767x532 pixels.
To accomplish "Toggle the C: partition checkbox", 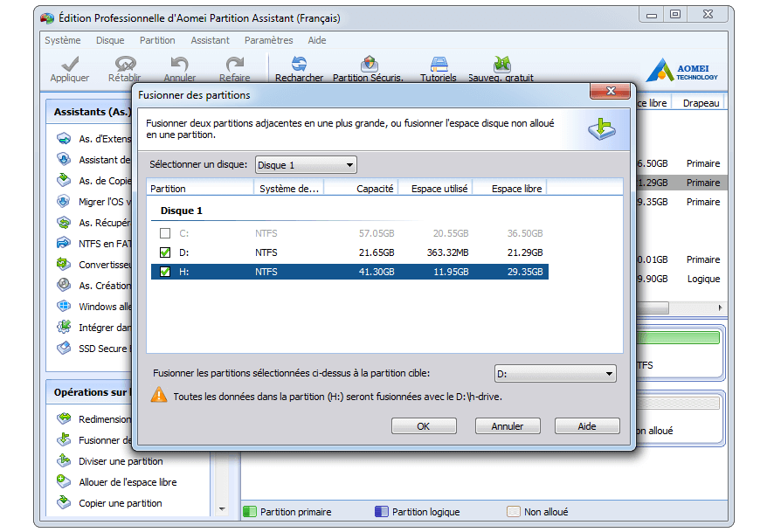I will tap(165, 233).
